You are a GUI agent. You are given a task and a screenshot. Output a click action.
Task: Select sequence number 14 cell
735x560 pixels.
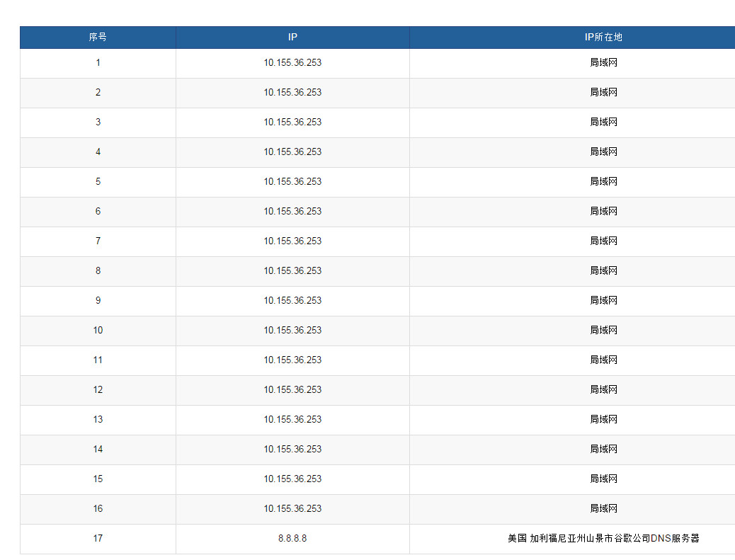[x=98, y=449]
